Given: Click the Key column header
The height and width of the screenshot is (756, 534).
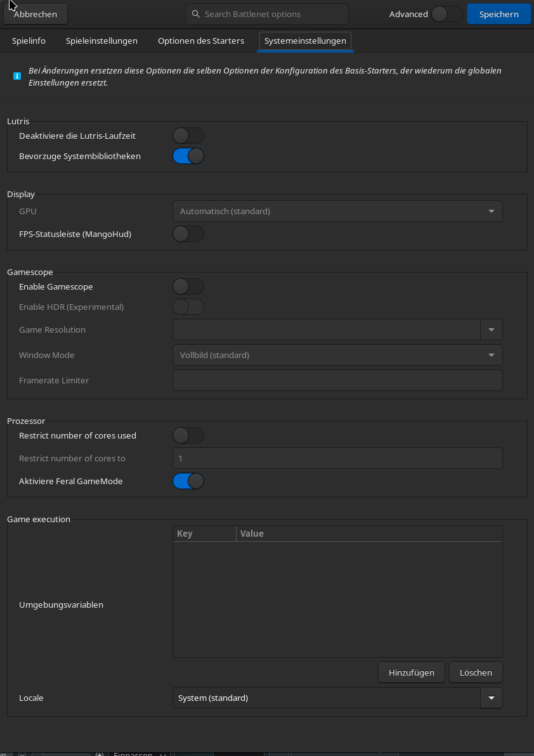Looking at the screenshot, I should click(205, 534).
